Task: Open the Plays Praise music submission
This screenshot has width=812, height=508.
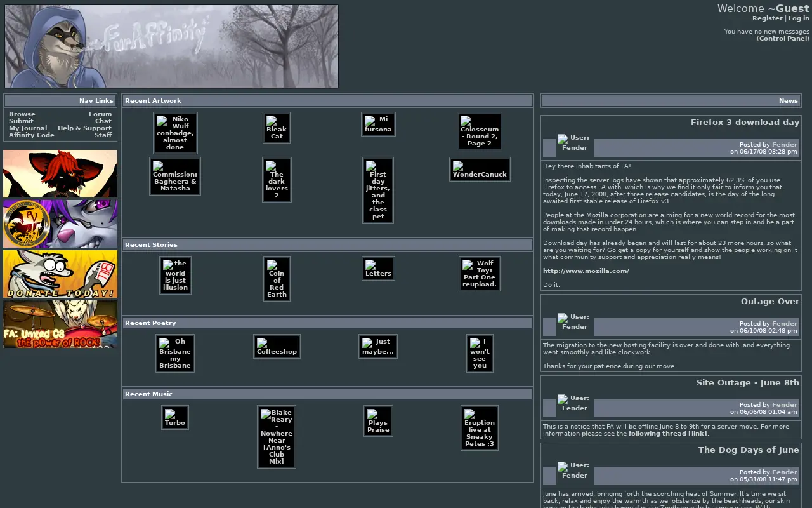Action: (x=378, y=421)
